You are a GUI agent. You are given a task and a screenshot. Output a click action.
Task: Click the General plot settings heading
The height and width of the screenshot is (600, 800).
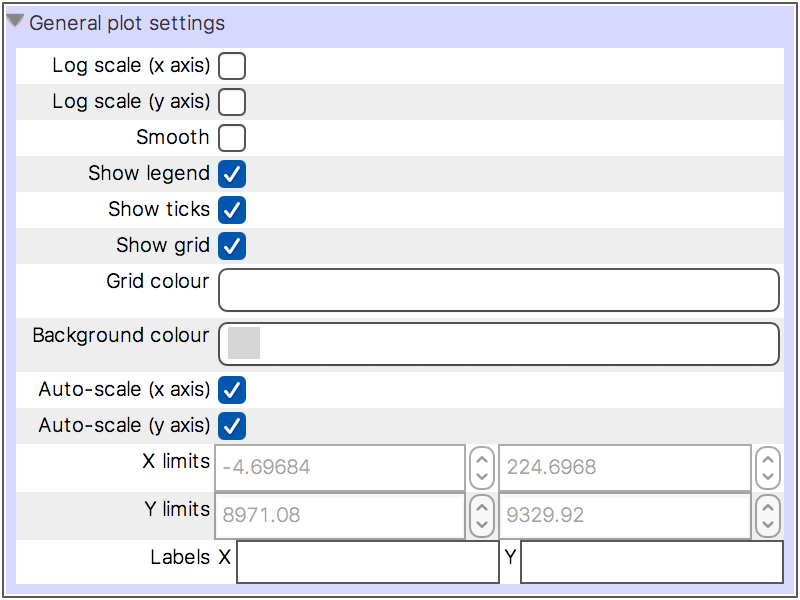click(x=127, y=23)
